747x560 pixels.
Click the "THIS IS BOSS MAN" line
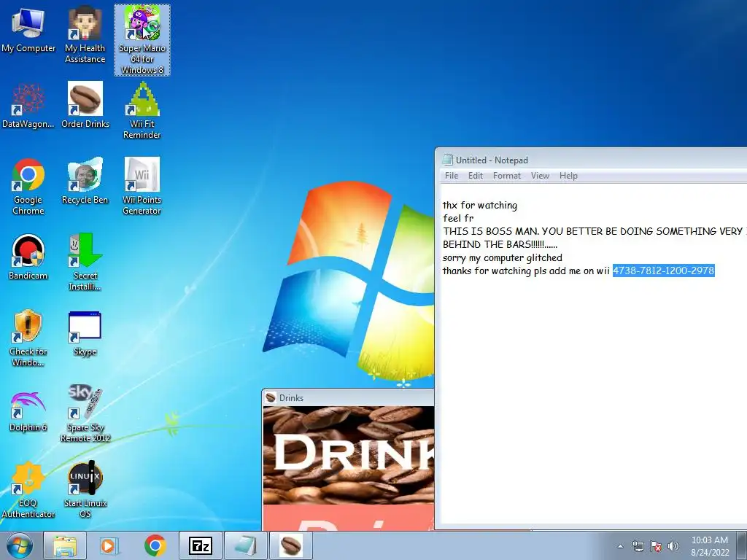pyautogui.click(x=595, y=231)
